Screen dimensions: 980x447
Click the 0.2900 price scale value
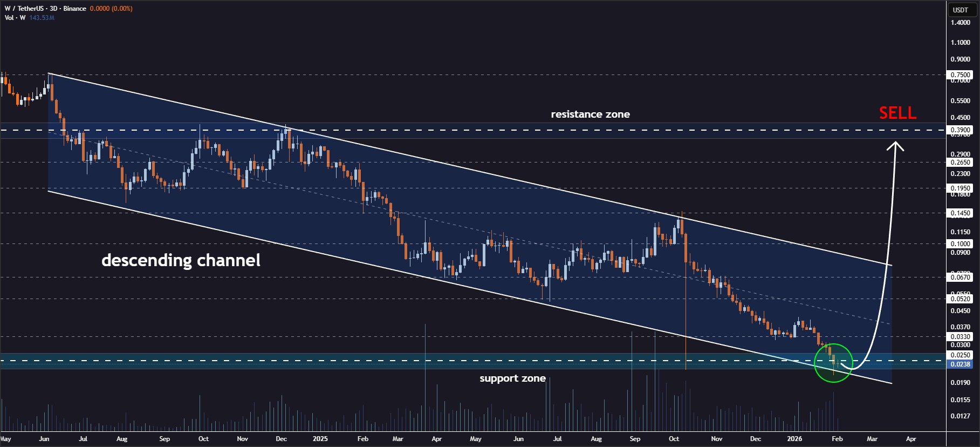coord(960,154)
